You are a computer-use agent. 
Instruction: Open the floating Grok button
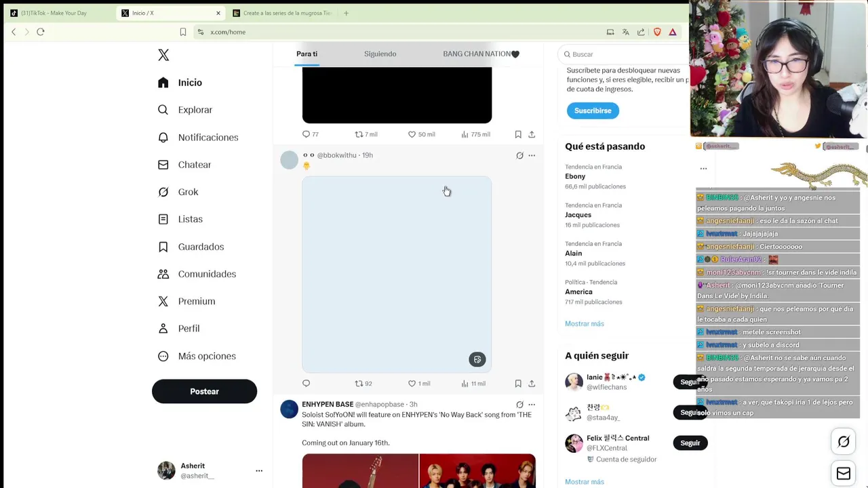pyautogui.click(x=844, y=442)
